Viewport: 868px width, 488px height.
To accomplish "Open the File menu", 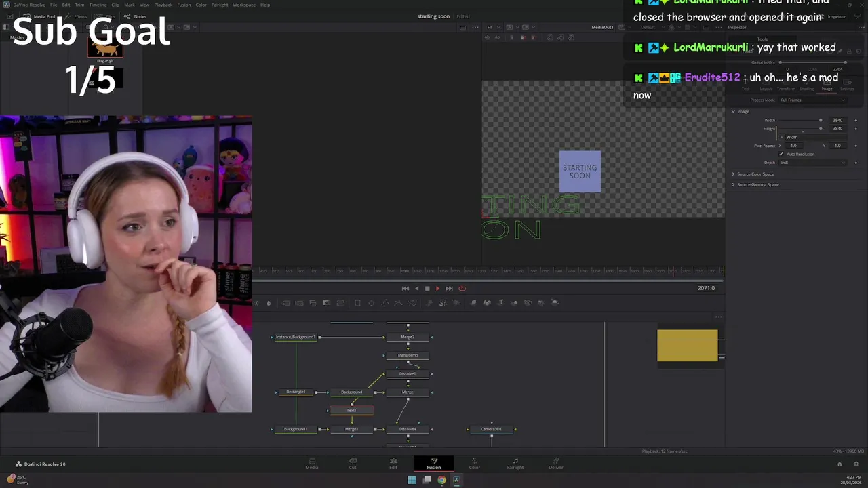I will 54,5.
